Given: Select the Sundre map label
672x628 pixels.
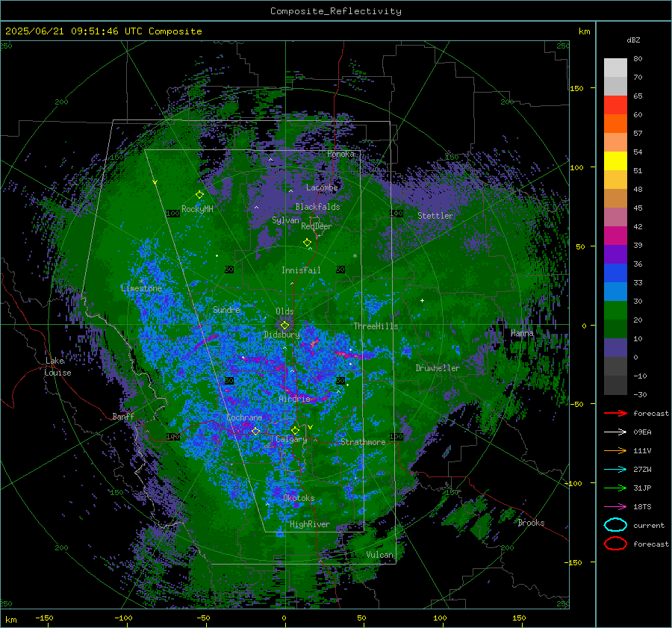Looking at the screenshot, I should (x=225, y=309).
